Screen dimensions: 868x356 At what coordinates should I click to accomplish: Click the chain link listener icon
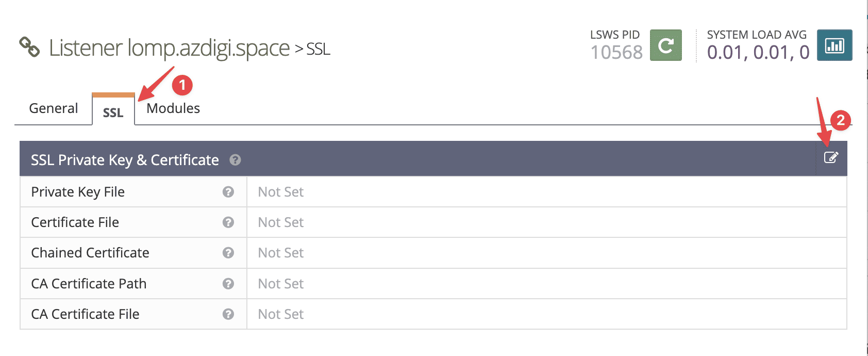29,47
